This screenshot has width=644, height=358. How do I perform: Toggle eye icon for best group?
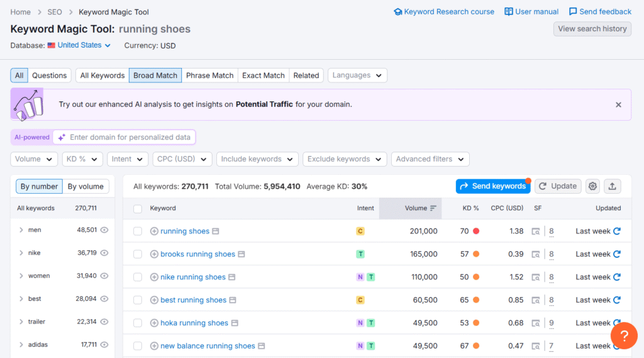(x=104, y=299)
